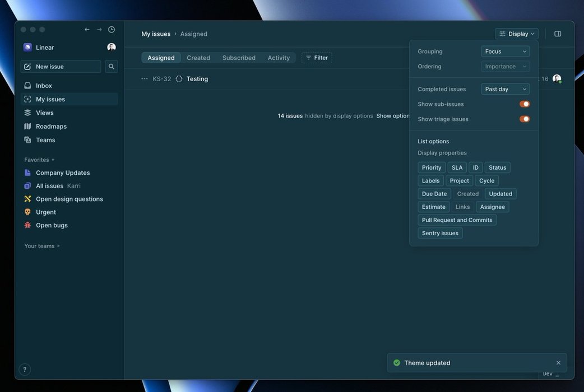The image size is (584, 392).
Task: Open Inbox from the sidebar
Action: [44, 86]
